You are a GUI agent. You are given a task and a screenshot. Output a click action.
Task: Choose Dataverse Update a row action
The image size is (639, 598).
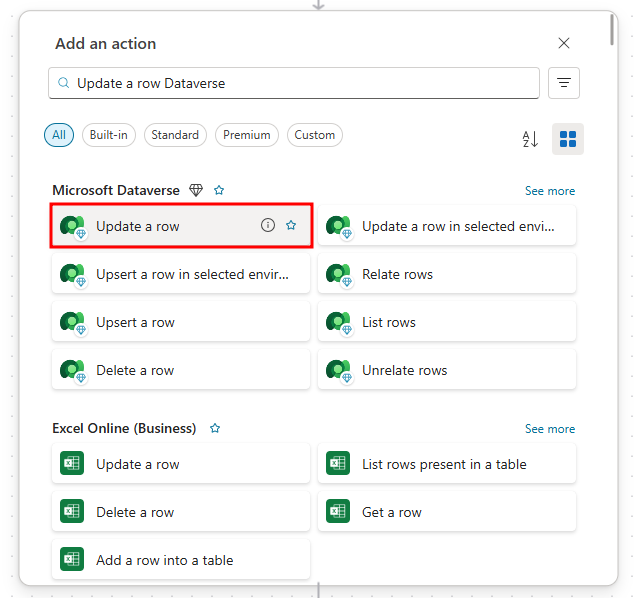pyautogui.click(x=181, y=225)
